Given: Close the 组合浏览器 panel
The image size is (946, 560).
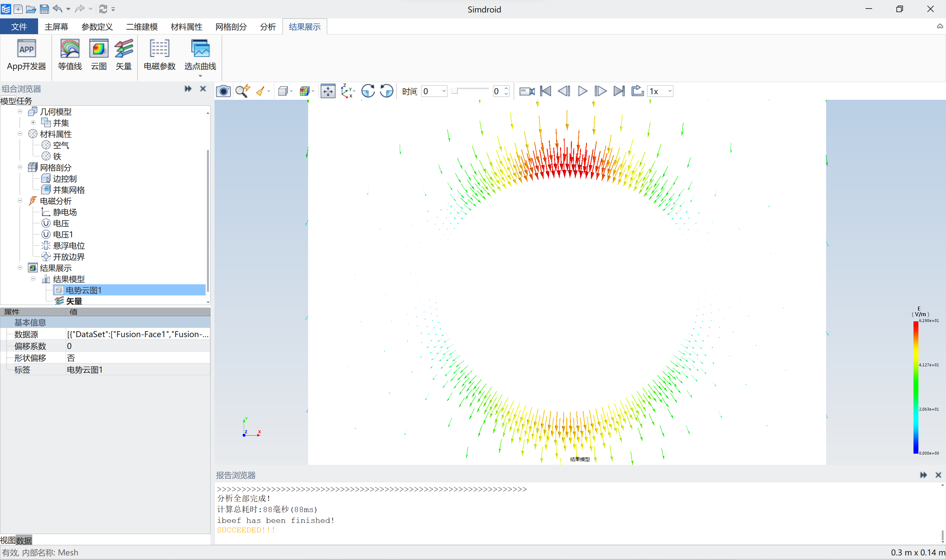Looking at the screenshot, I should click(203, 89).
